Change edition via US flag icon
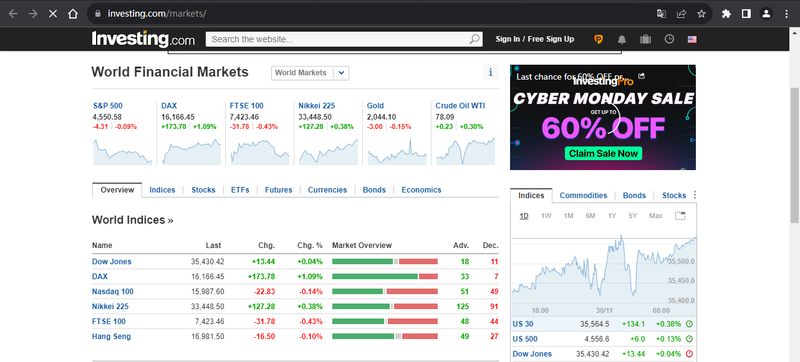This screenshot has height=362, width=800. (x=692, y=39)
